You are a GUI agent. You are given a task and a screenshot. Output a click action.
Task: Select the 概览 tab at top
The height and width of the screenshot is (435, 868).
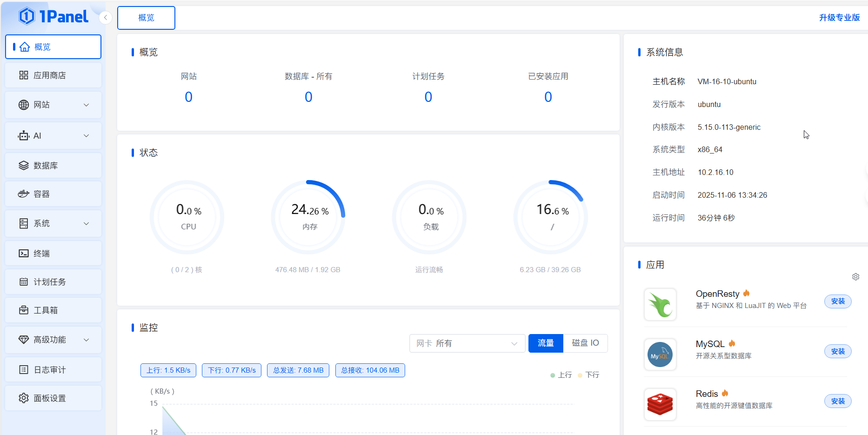tap(146, 18)
